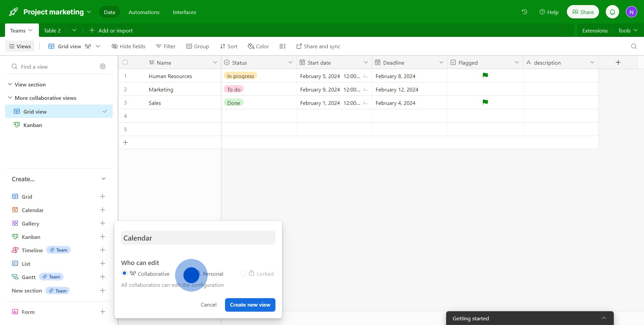The width and height of the screenshot is (644, 325).
Task: Click the search magnifier icon in toolbar
Action: [x=634, y=46]
